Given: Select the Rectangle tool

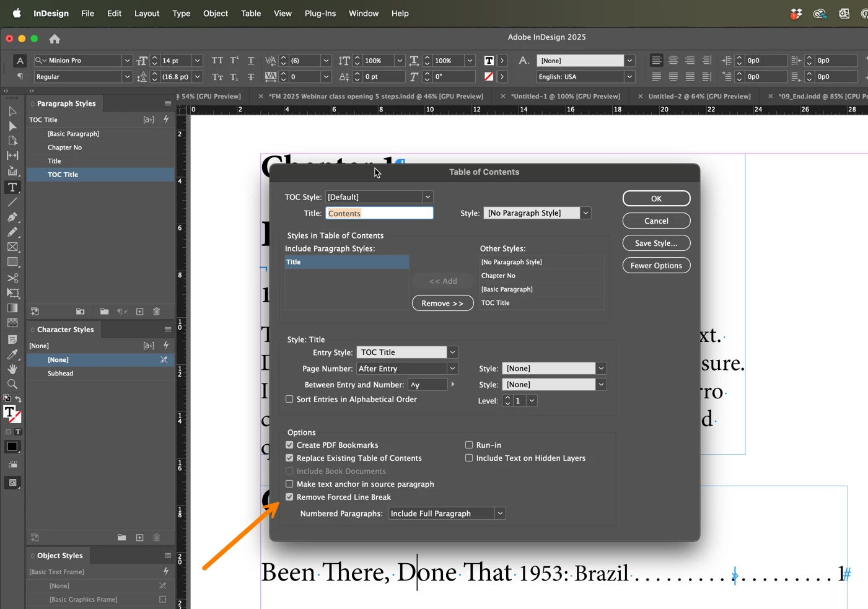Looking at the screenshot, I should 12,262.
